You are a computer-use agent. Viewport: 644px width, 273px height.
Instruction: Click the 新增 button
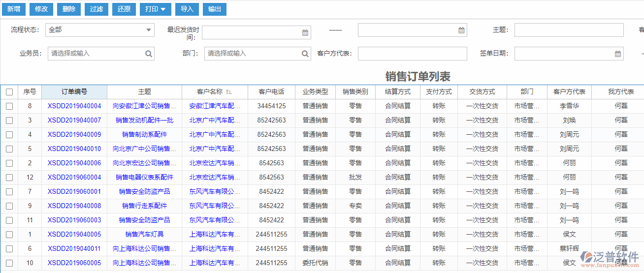14,9
